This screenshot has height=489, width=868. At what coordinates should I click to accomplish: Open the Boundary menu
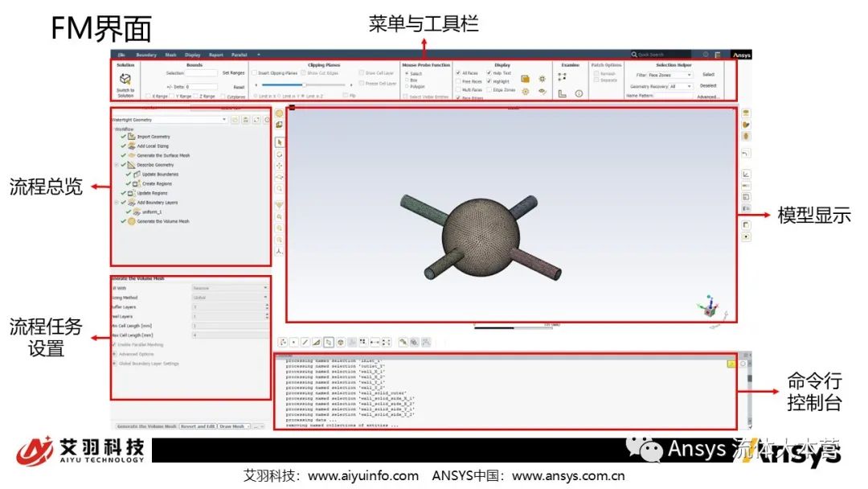[x=146, y=55]
